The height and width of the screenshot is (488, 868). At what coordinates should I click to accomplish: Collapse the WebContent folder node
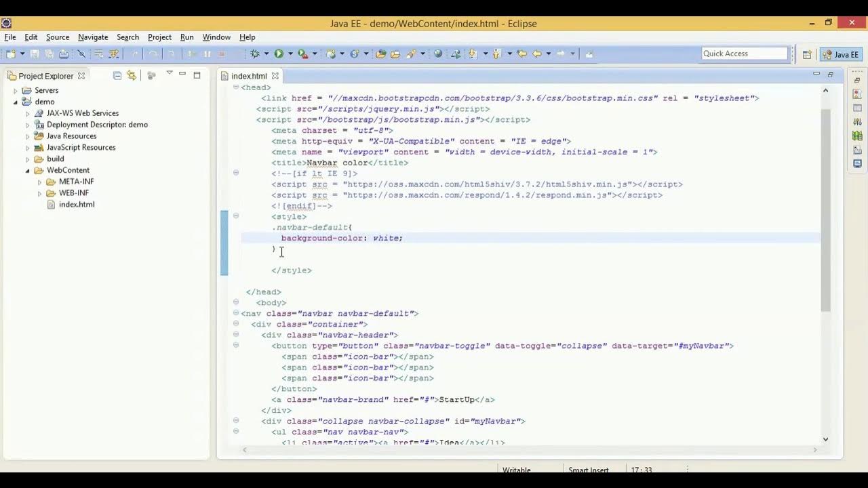click(27, 171)
